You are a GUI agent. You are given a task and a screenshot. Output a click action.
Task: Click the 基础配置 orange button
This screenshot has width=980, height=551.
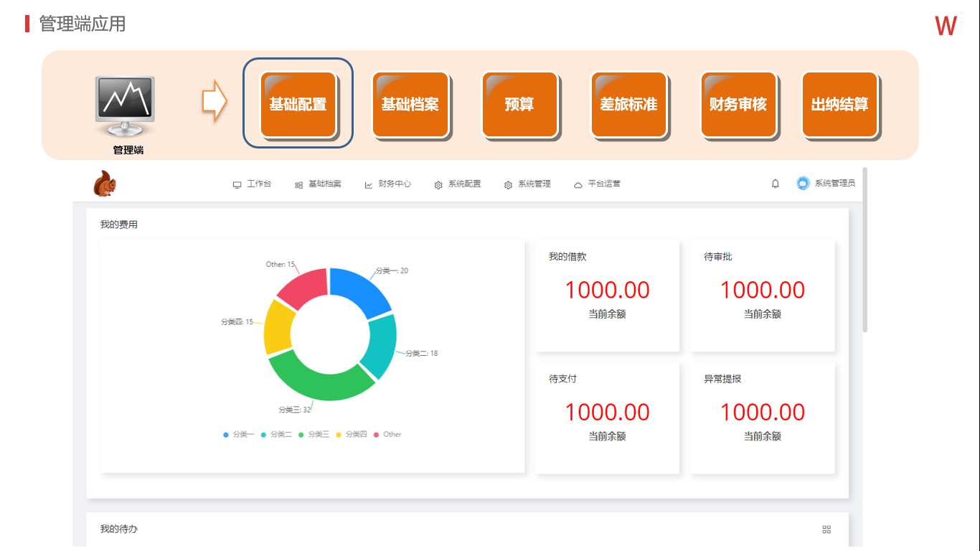coord(298,104)
